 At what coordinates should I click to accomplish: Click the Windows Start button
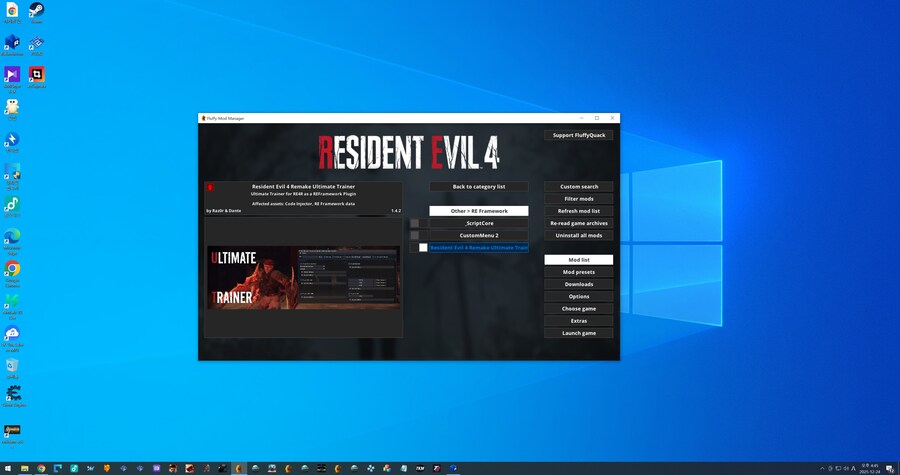8,468
